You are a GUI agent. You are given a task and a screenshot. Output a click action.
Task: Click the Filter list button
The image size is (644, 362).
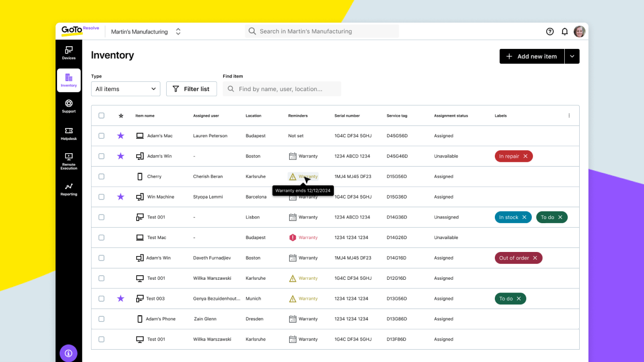pyautogui.click(x=191, y=88)
